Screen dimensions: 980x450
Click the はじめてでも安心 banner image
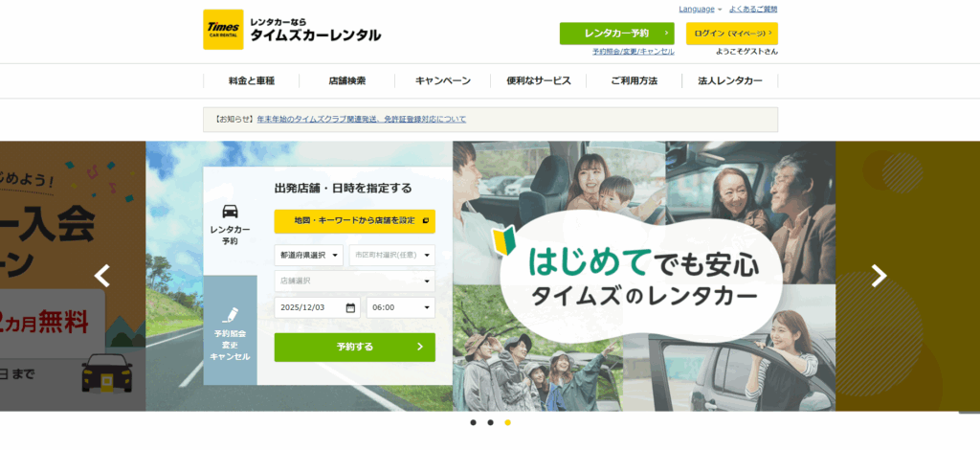[643, 276]
